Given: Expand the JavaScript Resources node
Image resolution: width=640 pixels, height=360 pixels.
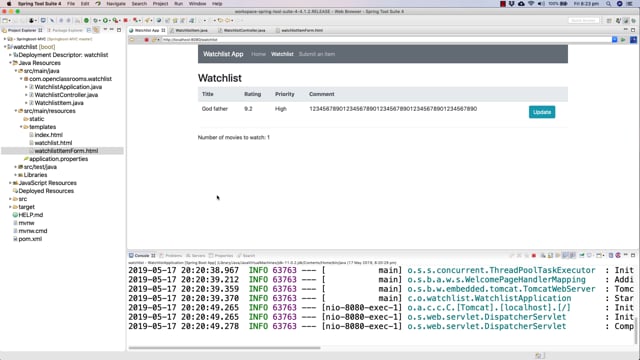Looking at the screenshot, I should coord(10,183).
